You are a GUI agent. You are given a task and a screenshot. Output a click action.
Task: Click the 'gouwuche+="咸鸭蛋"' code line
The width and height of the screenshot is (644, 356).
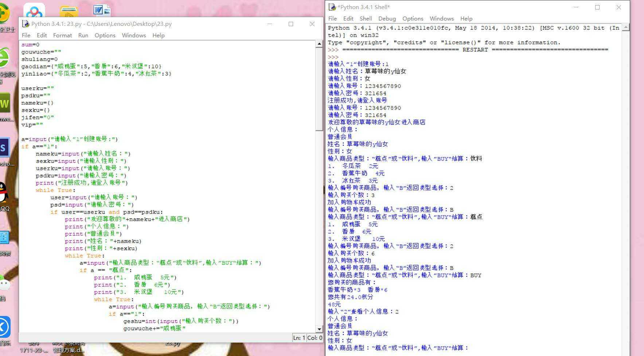[x=155, y=328]
